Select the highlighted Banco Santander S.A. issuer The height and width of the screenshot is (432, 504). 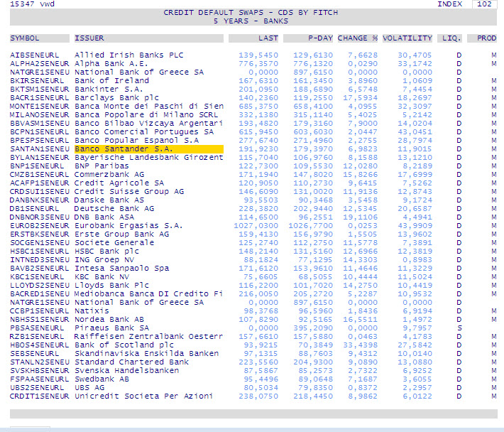click(x=149, y=149)
